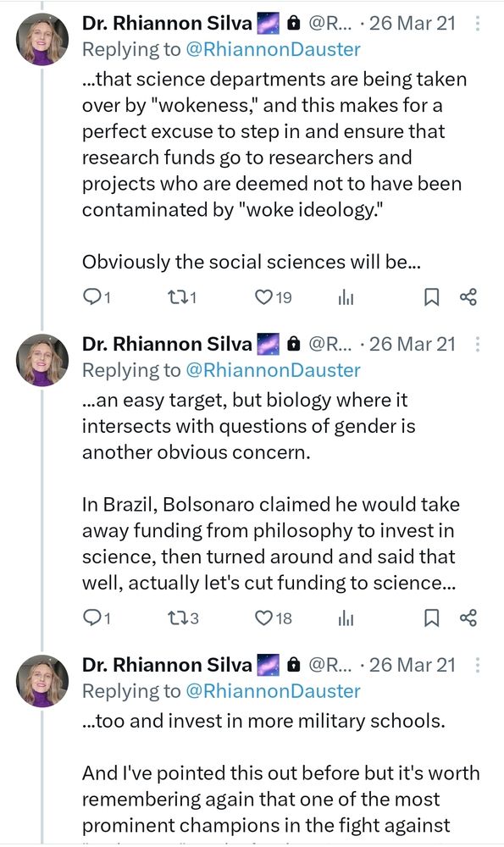Screen dimensions: 504x847
Task: Reply to the second tweet
Action: [x=89, y=618]
